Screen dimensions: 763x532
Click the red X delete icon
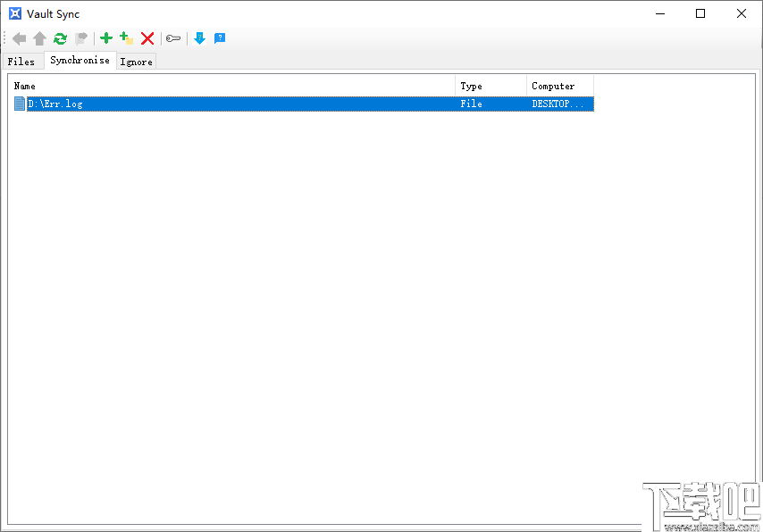point(147,37)
